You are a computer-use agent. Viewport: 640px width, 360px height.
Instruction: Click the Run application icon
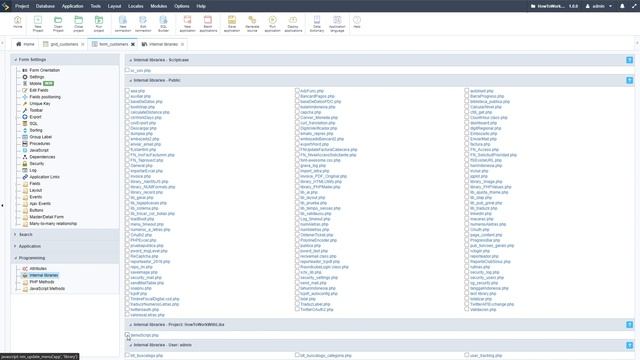point(273,24)
